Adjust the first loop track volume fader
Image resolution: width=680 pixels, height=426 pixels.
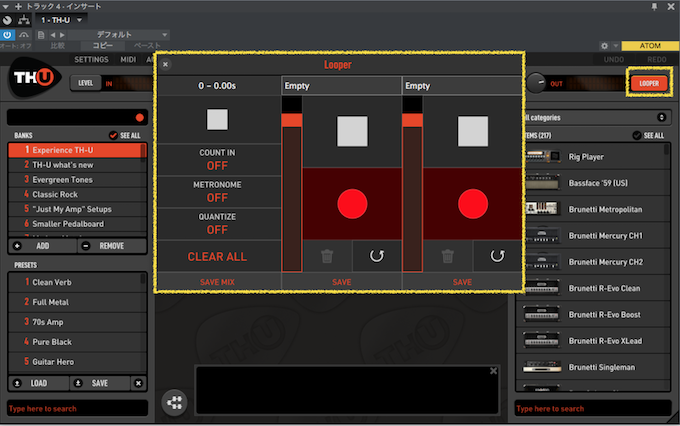pos(292,120)
